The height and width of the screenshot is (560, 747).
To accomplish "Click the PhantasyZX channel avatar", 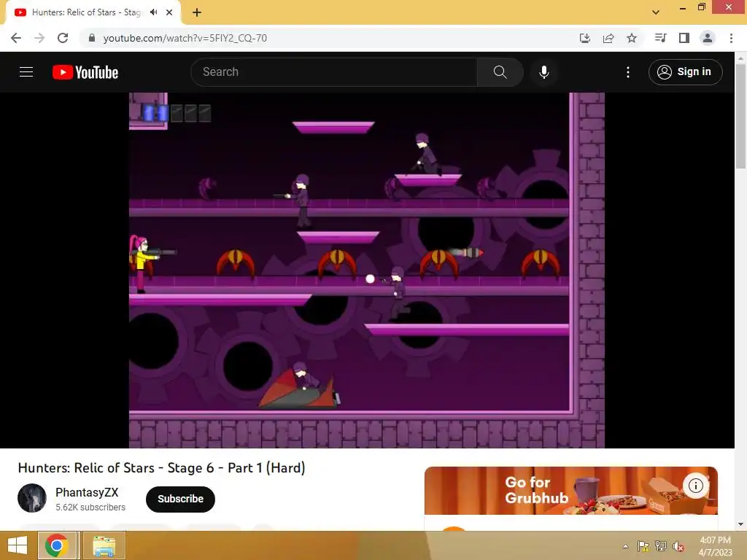I will 32,498.
